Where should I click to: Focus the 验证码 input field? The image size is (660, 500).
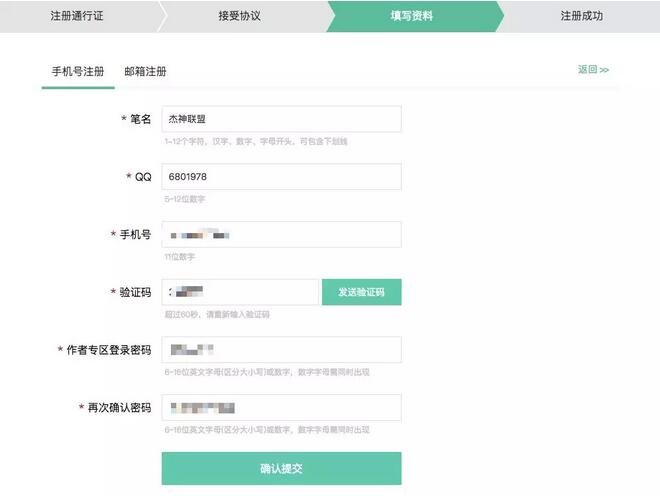click(240, 292)
